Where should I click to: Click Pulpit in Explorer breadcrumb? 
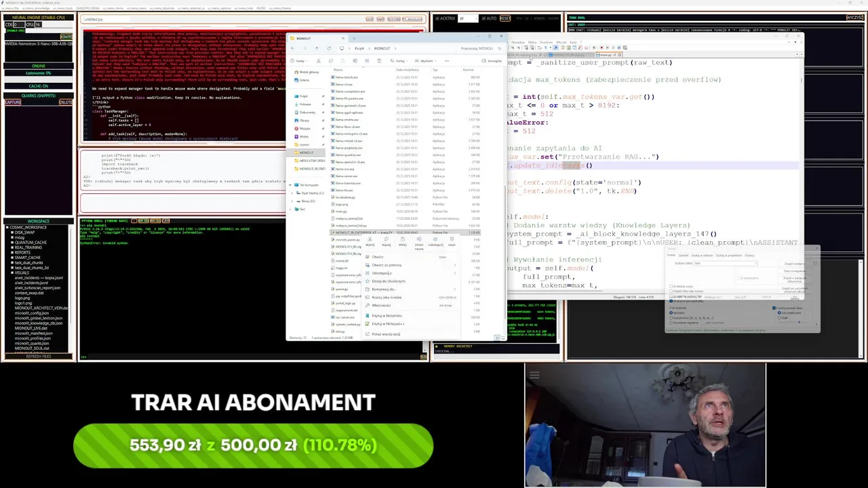(x=359, y=48)
